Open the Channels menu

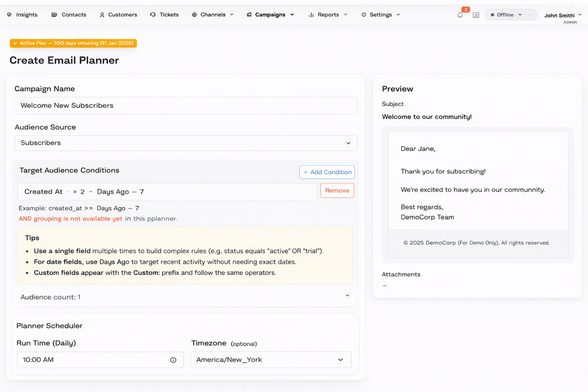click(x=212, y=15)
